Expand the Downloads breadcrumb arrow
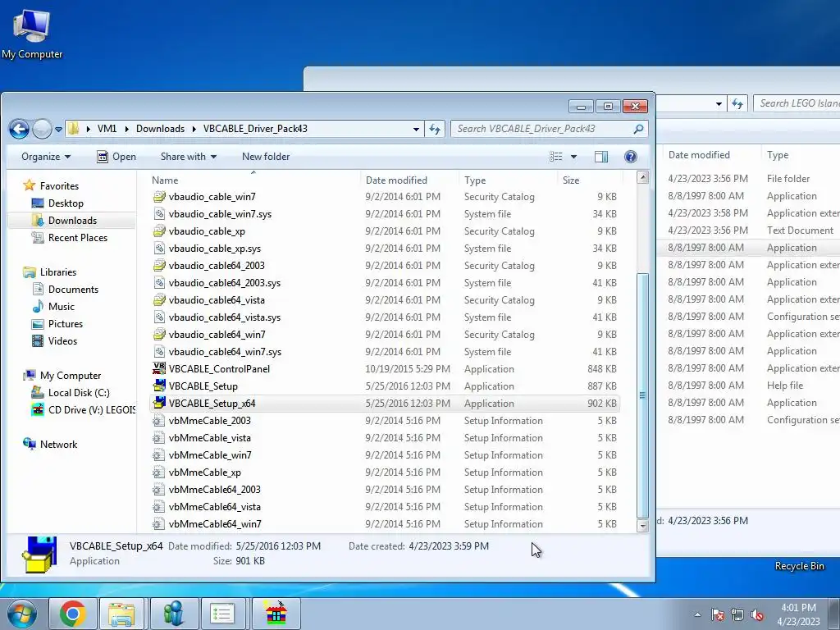Screen dimensions: 840x630 [194, 129]
